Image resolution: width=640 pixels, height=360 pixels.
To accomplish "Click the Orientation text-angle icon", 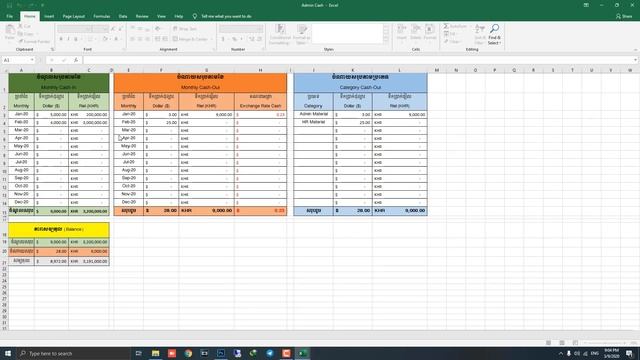I will [x=158, y=29].
